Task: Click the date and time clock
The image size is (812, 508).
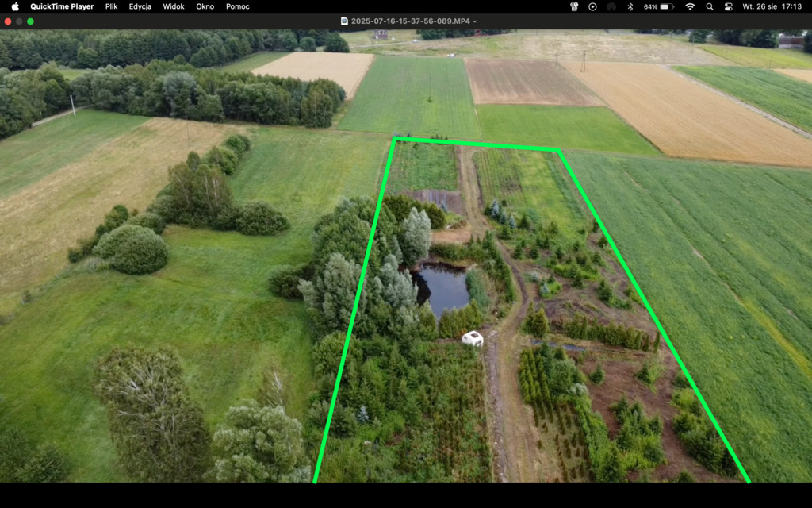Action: [x=771, y=6]
